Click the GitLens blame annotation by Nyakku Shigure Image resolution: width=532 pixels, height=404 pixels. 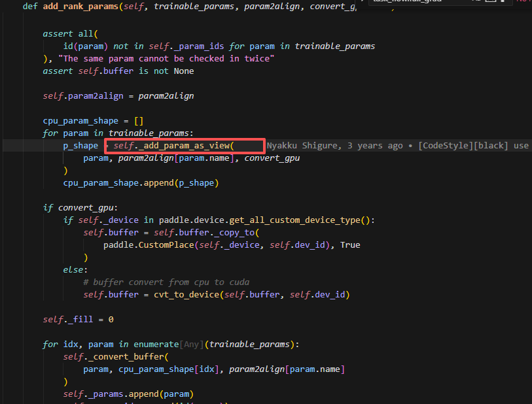pos(398,145)
